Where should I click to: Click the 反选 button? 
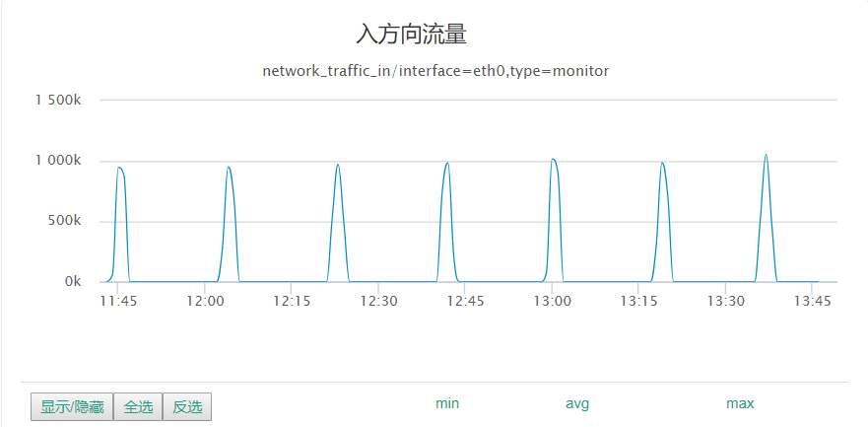click(187, 407)
